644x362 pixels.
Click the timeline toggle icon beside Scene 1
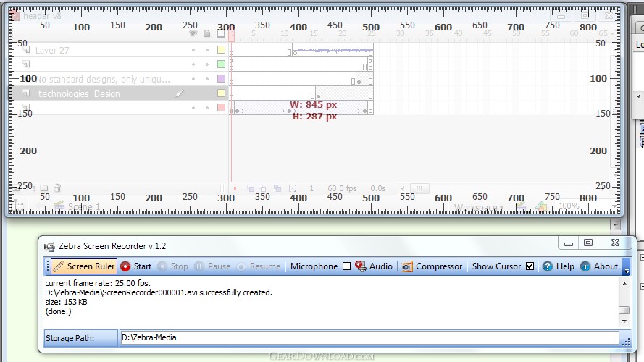pos(18,204)
